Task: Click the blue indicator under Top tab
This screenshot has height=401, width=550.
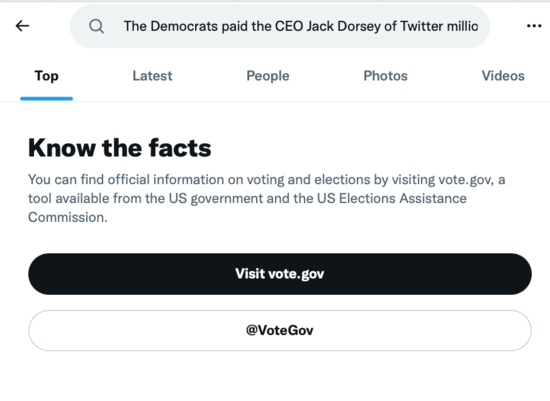Action: [46, 99]
